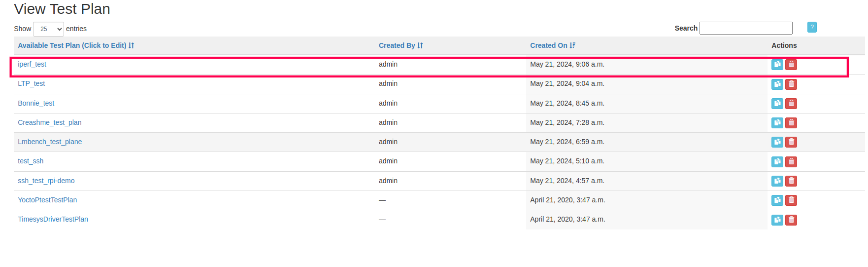
Task: Clone the iperf_test test plan
Action: pyautogui.click(x=777, y=65)
